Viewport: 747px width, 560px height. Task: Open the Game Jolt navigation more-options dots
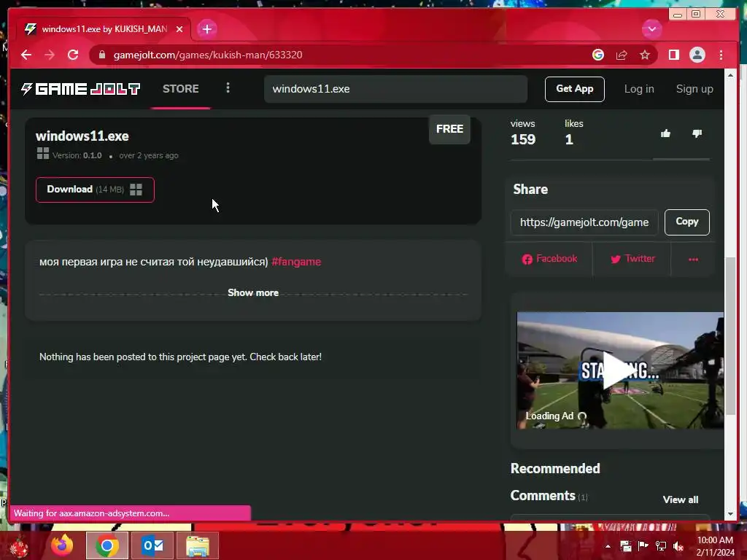(228, 87)
